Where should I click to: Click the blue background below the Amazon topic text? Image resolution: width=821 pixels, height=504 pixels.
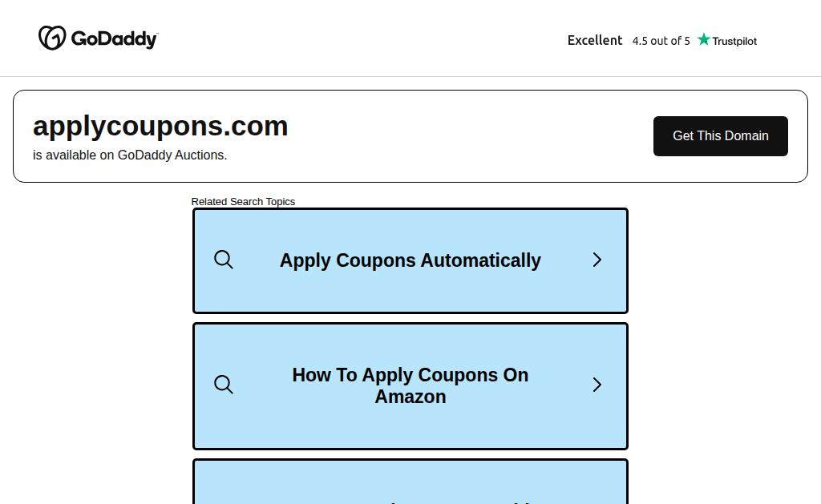(x=410, y=426)
